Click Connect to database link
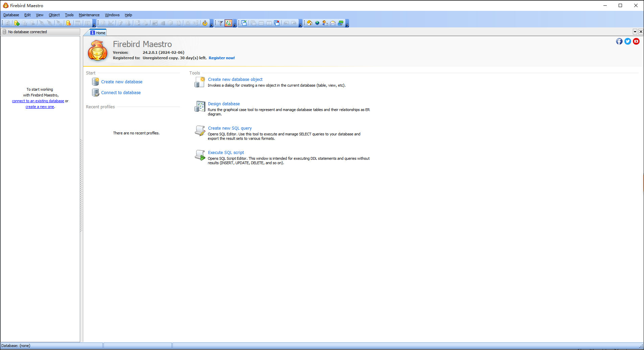Image resolution: width=644 pixels, height=350 pixels. 121,92
